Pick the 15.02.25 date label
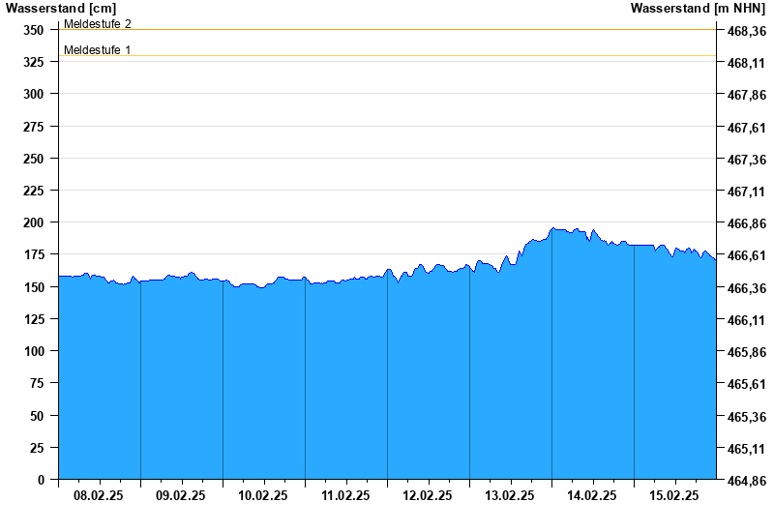 click(674, 495)
